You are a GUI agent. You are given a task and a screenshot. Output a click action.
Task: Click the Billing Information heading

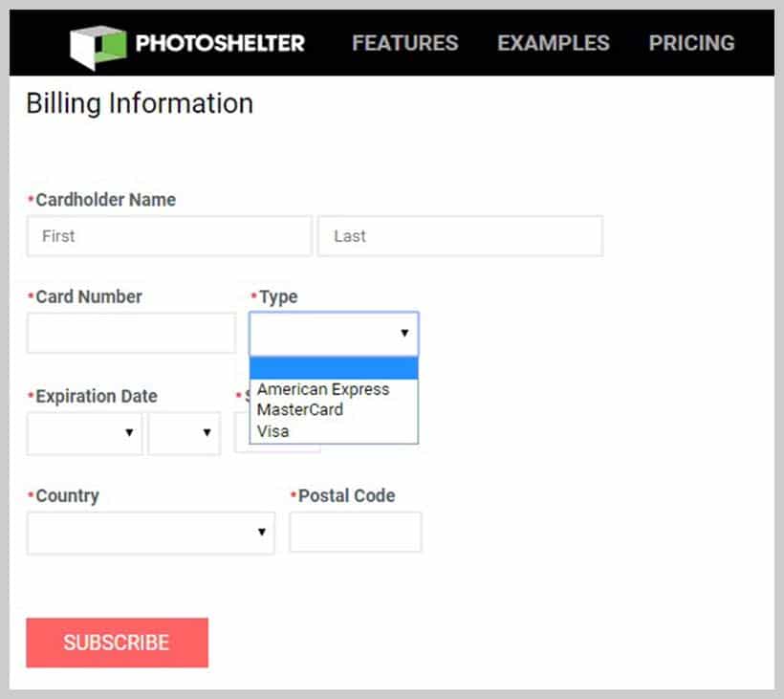(x=139, y=103)
